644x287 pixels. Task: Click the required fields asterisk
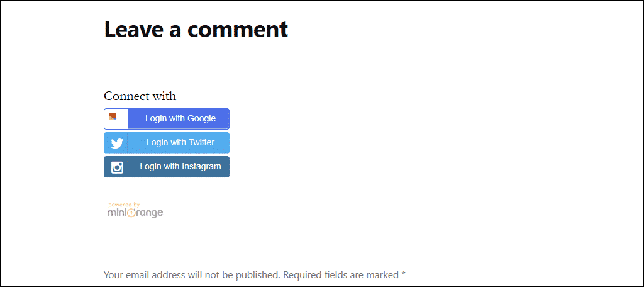(404, 273)
